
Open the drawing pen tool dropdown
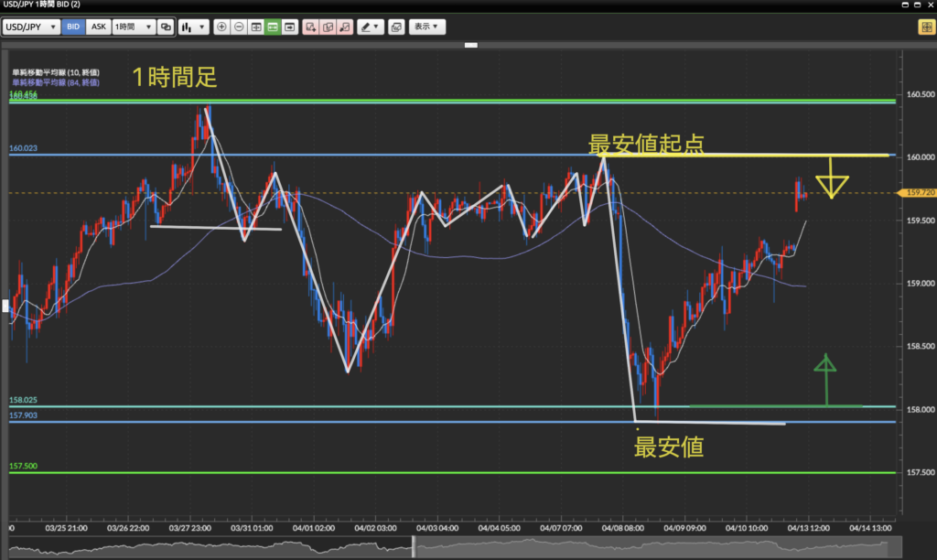370,27
